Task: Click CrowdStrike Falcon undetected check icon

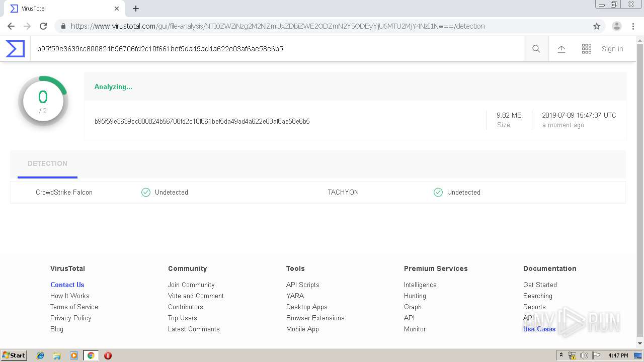Action: coord(146,192)
